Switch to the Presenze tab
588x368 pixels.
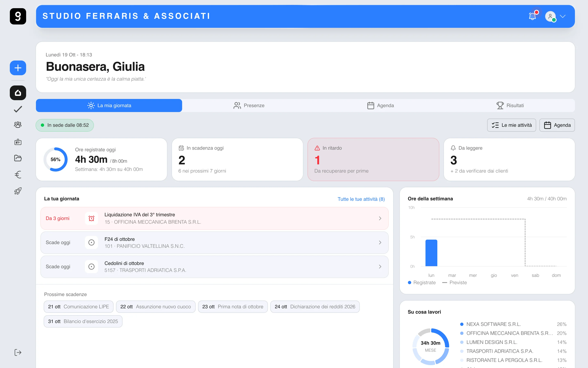click(249, 105)
